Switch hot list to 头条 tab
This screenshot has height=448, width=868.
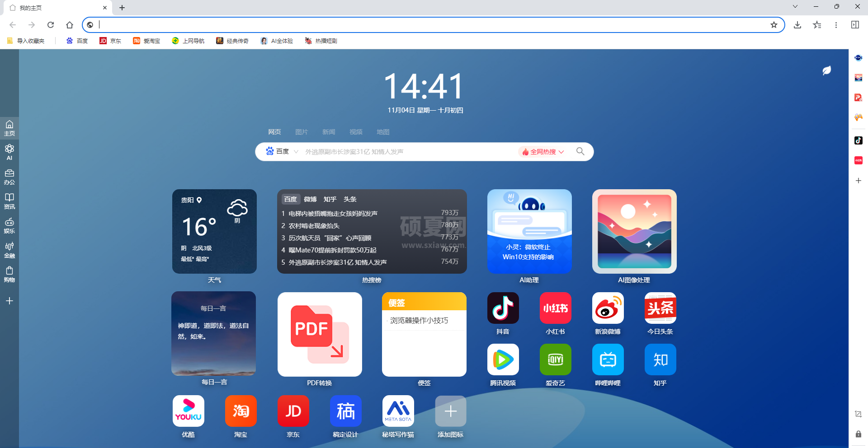(350, 199)
